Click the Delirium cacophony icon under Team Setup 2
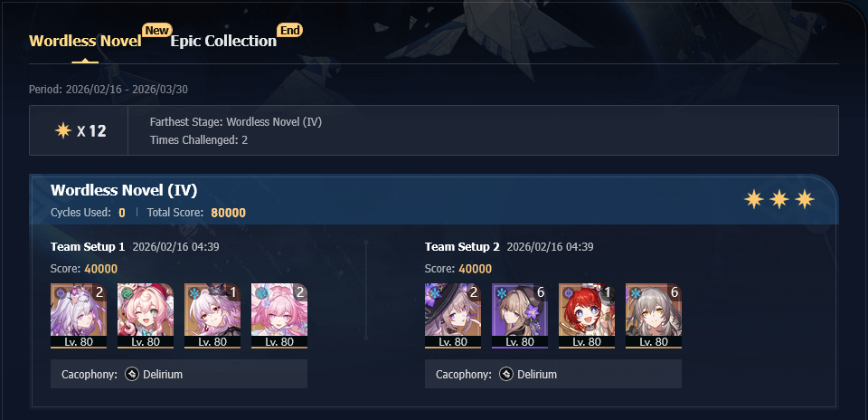Screen dimensions: 868x420 pos(506,374)
